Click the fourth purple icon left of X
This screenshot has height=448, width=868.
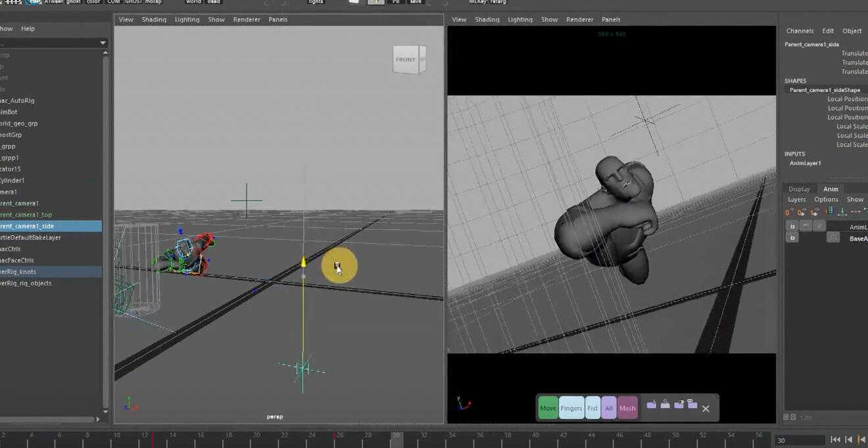[x=692, y=405]
